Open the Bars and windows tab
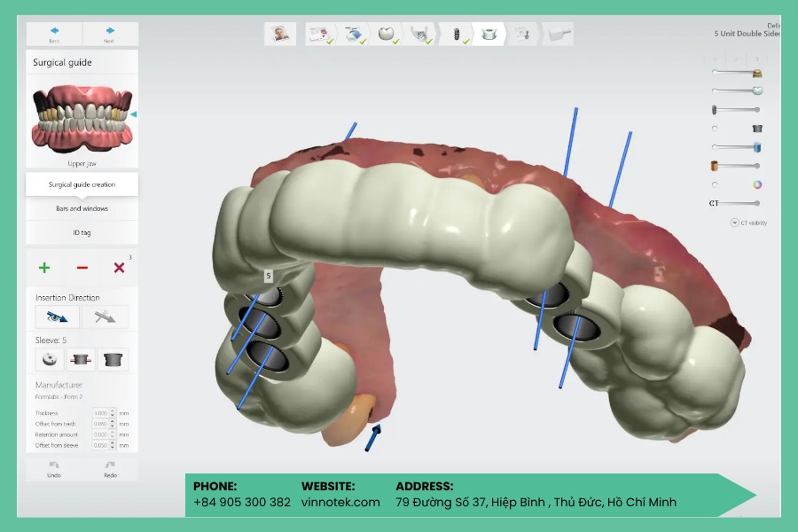 pos(82,208)
